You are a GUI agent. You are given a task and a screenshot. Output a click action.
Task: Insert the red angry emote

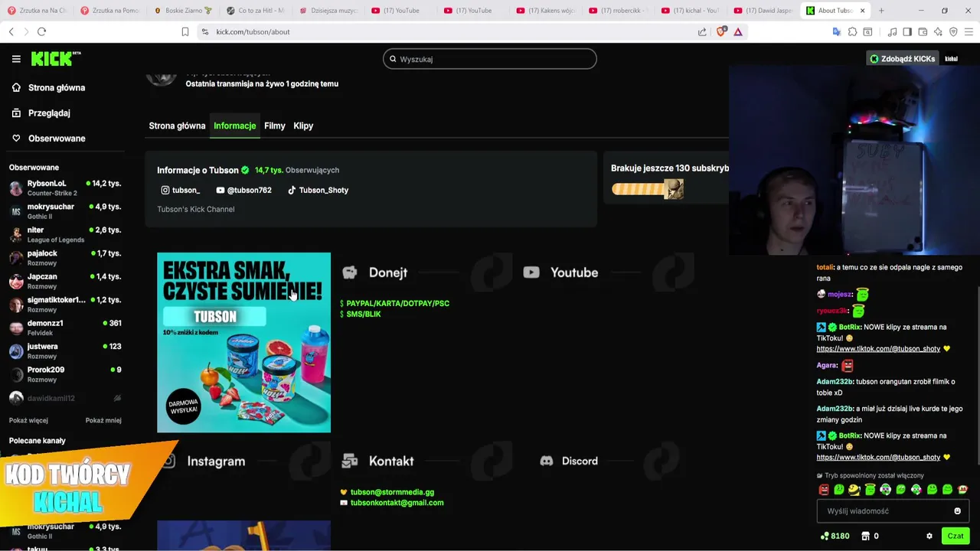pyautogui.click(x=824, y=490)
